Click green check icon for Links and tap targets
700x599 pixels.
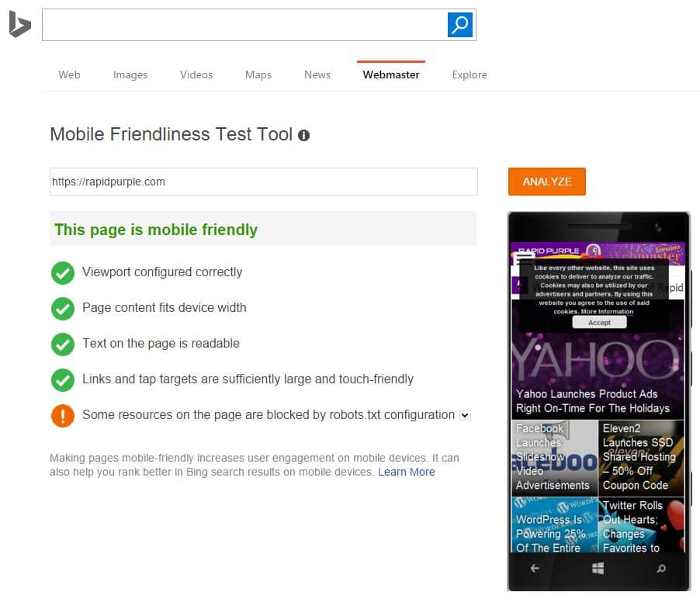[63, 380]
